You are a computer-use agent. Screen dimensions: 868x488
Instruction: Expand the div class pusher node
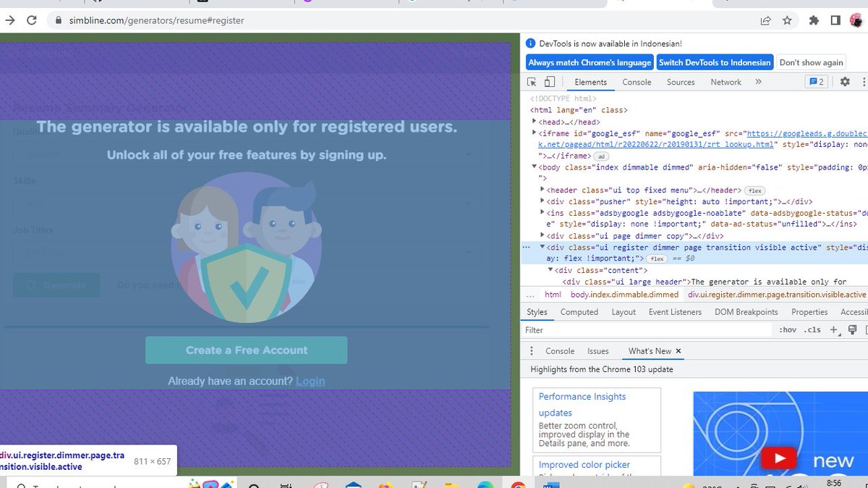pos(542,201)
